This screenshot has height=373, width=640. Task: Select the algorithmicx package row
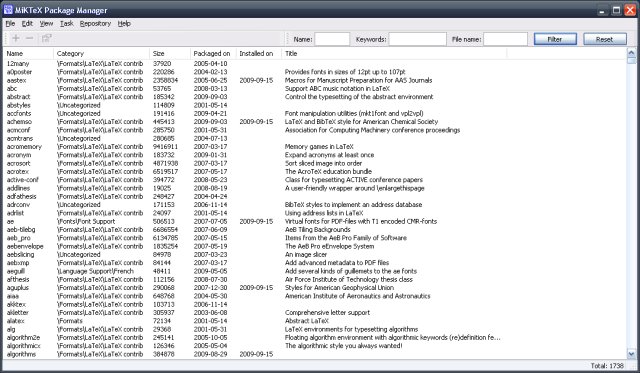(315, 346)
